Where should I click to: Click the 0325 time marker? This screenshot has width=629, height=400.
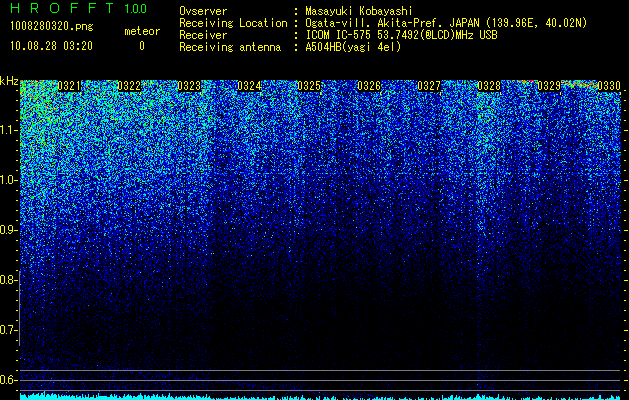309,86
